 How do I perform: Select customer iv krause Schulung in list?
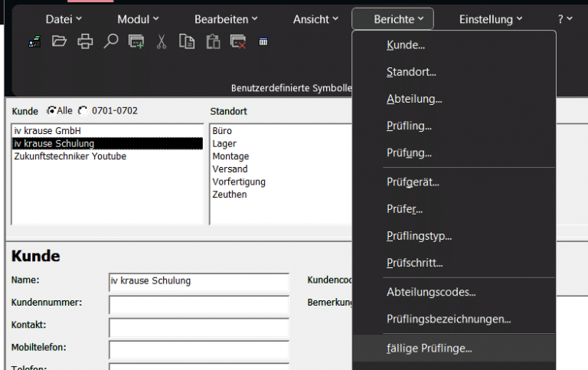pos(107,143)
